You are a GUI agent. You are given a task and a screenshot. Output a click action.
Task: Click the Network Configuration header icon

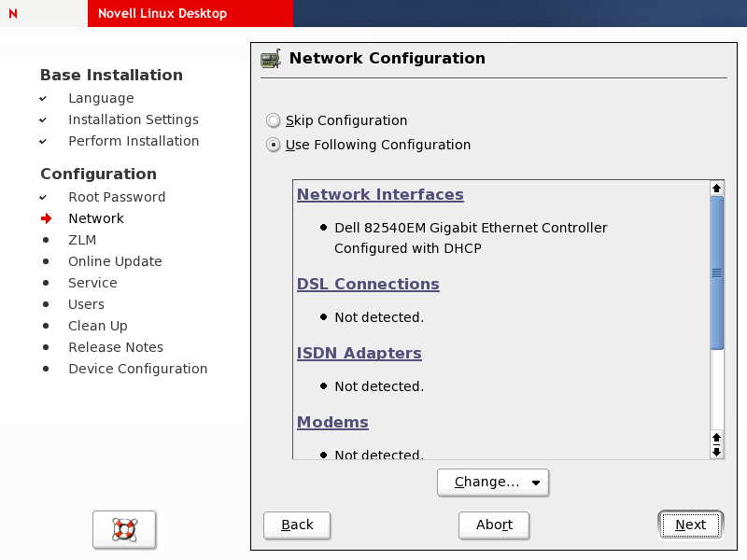pyautogui.click(x=271, y=59)
